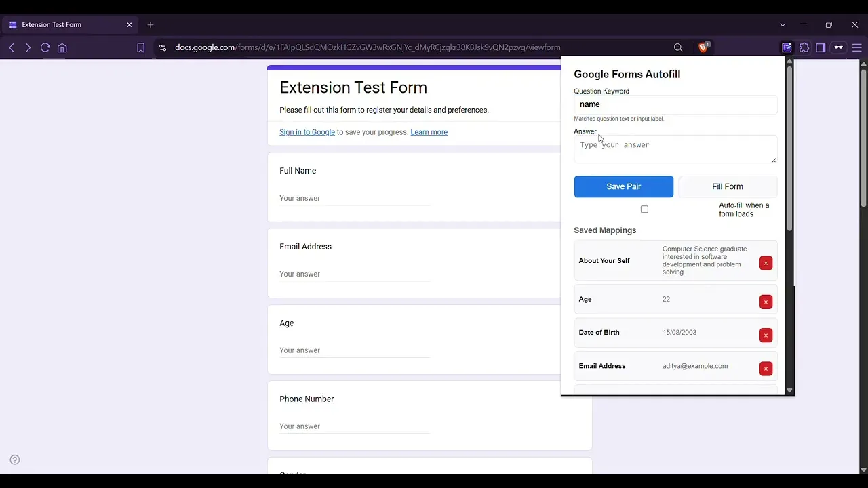Follow the Sign in to Google link
This screenshot has height=488, width=868.
307,132
